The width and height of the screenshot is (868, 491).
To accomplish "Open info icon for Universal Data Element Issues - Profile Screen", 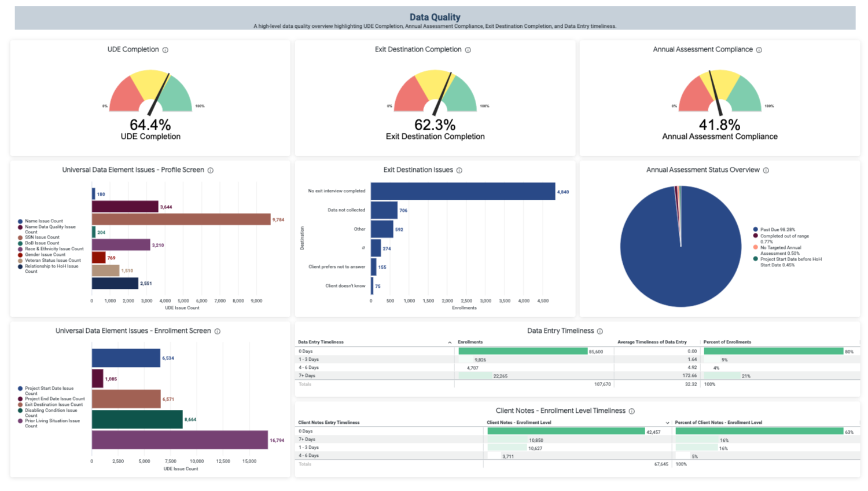I will coord(212,170).
